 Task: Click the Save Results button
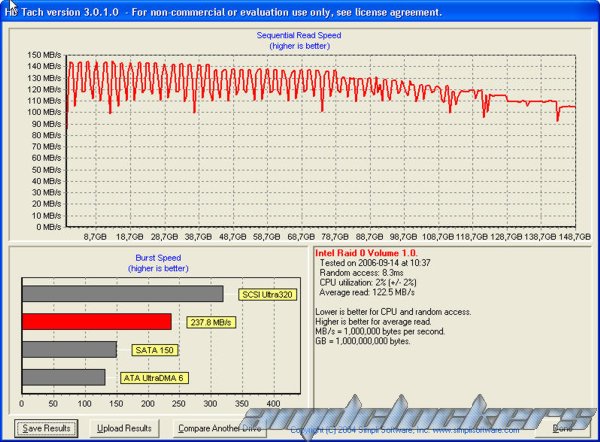46,428
